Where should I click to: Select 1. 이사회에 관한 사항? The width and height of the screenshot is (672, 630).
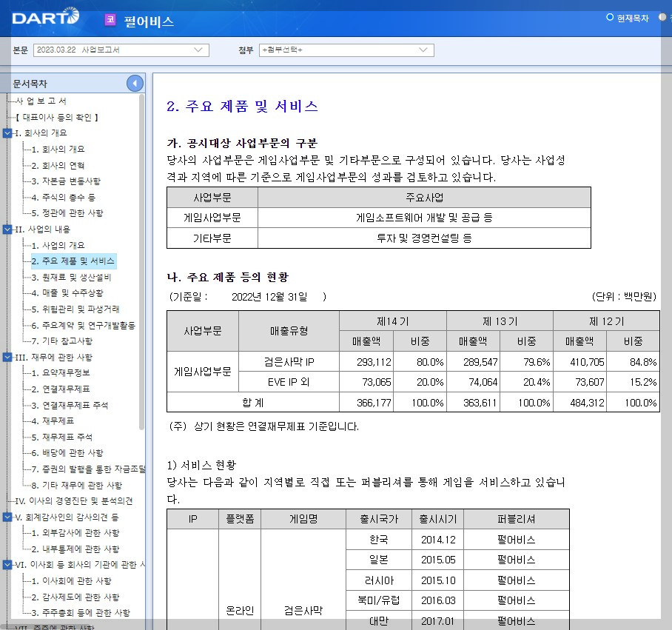pyautogui.click(x=72, y=581)
